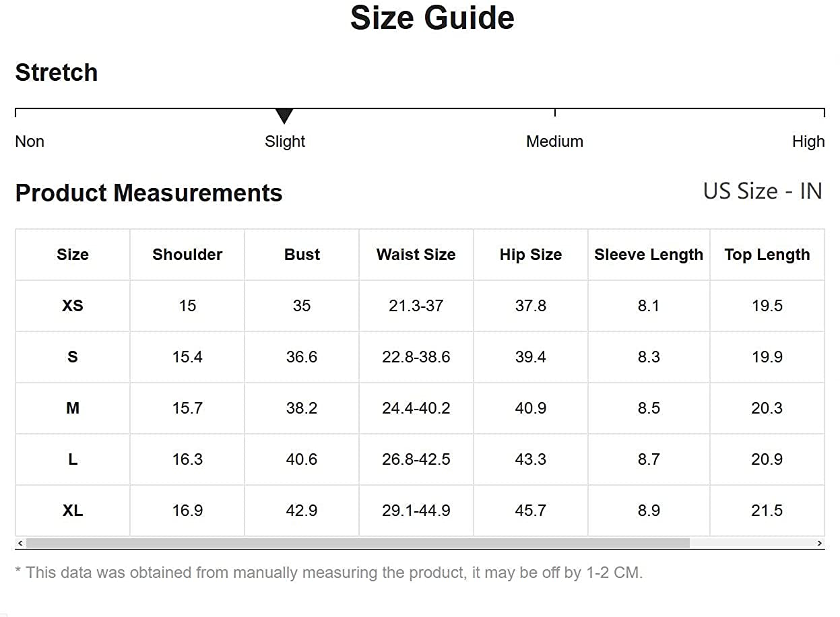The image size is (840, 617).
Task: Click the M size row label
Action: point(73,408)
